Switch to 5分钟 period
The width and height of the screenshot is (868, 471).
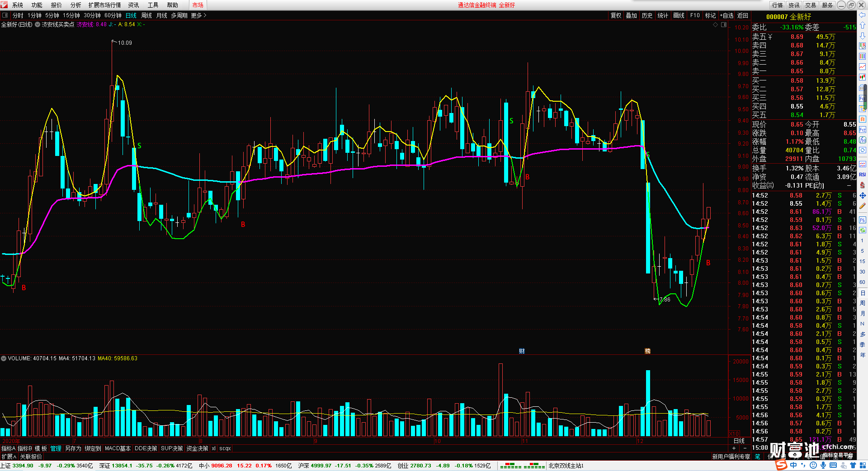coord(52,15)
